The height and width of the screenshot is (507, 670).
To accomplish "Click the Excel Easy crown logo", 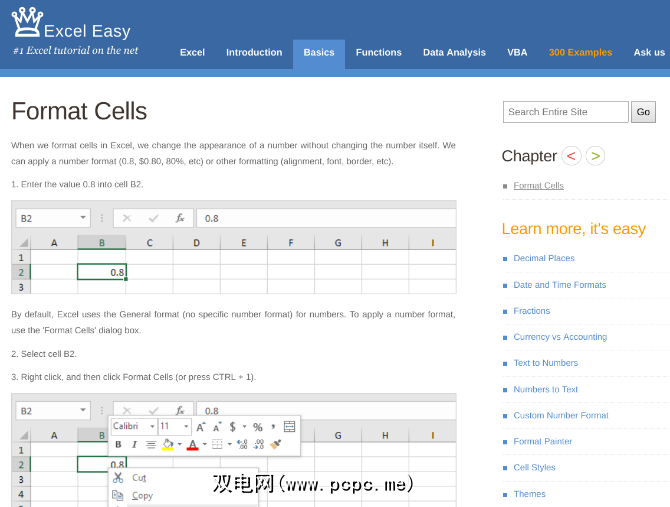I will click(x=27, y=24).
